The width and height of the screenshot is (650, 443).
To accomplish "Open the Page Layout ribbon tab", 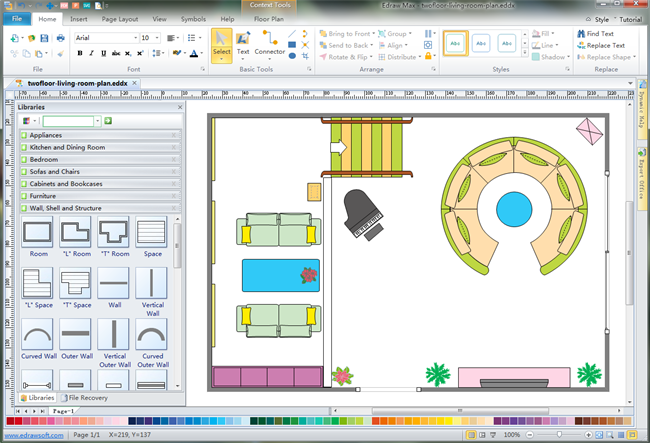I will [122, 19].
